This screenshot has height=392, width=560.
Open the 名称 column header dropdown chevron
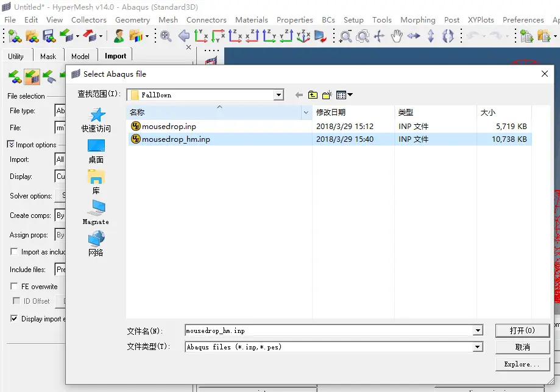point(306,113)
